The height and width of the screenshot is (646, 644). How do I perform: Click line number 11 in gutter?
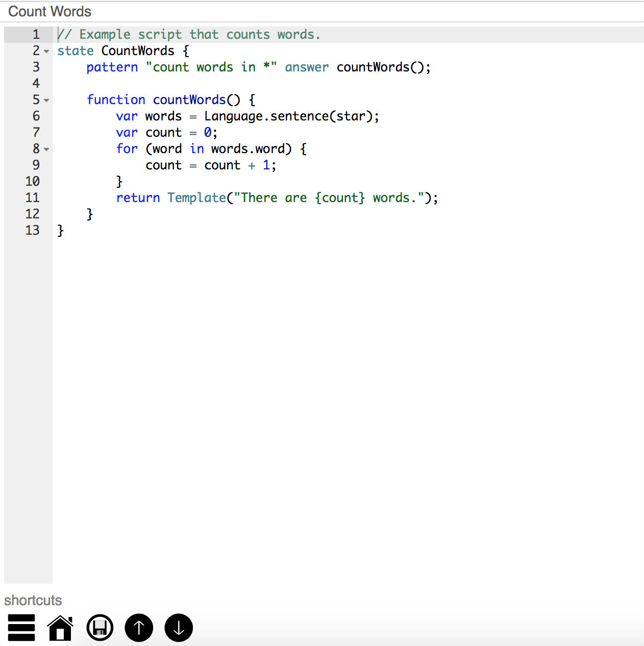point(32,197)
